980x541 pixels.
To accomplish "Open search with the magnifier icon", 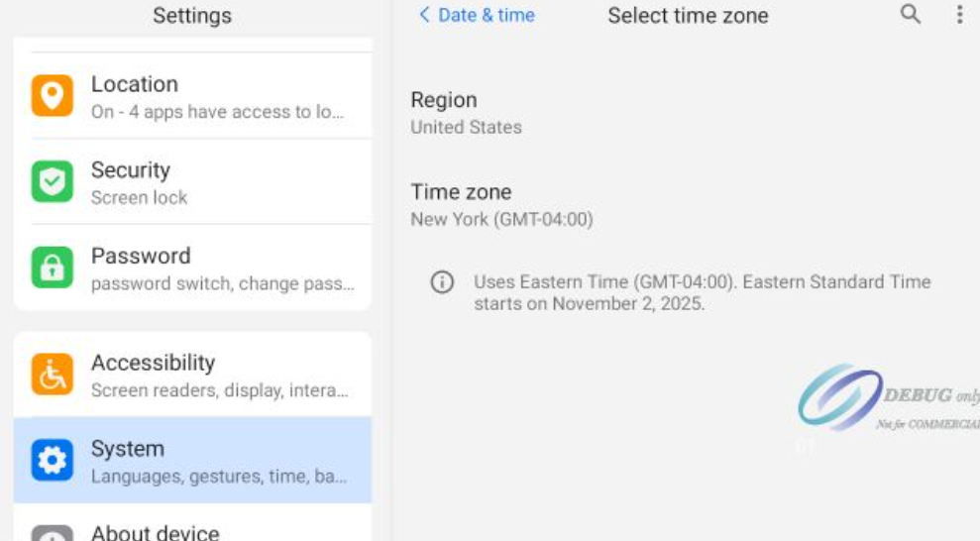I will coord(910,15).
